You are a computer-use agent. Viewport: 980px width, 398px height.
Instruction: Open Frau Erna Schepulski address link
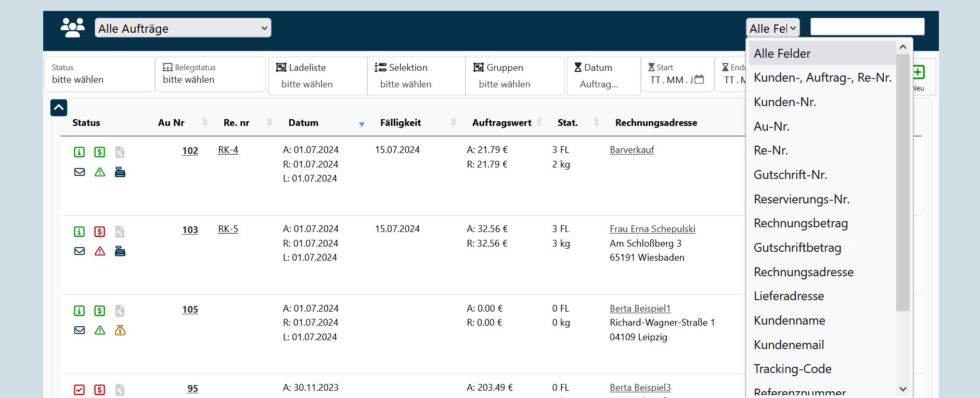click(x=652, y=229)
